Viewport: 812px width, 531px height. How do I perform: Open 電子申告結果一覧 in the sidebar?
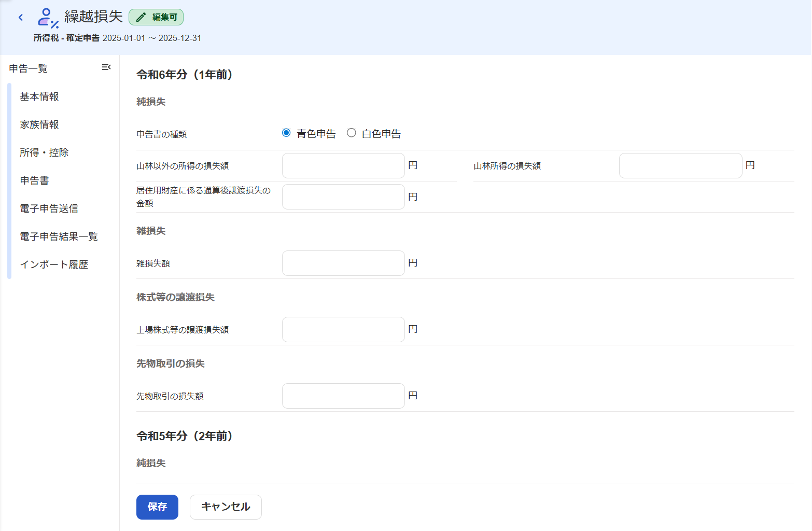coord(59,236)
